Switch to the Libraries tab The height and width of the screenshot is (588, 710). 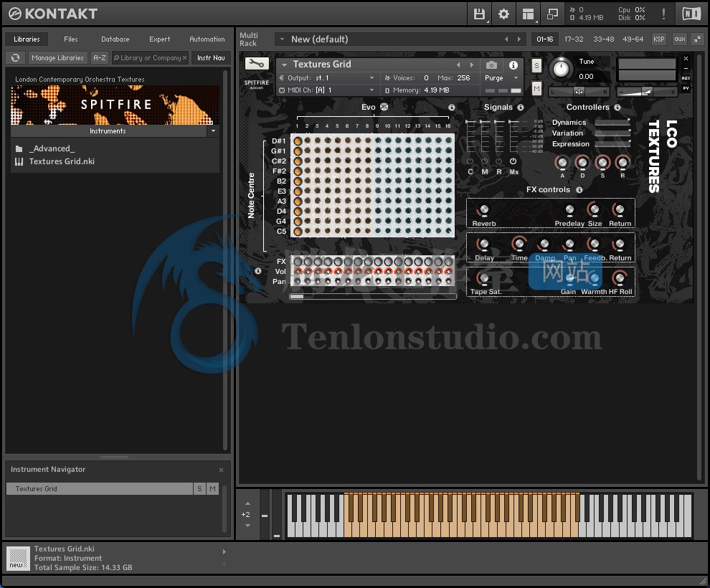[27, 39]
